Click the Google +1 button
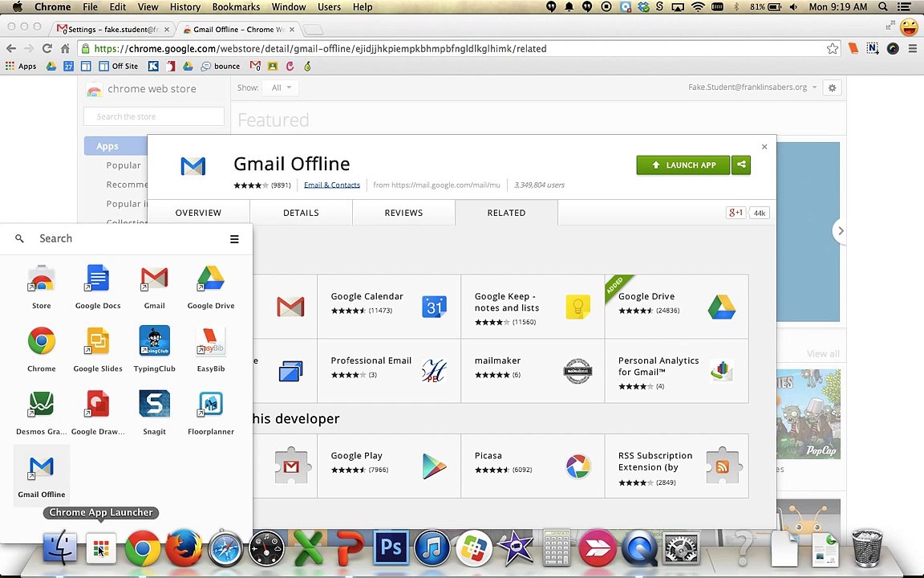 coord(736,213)
